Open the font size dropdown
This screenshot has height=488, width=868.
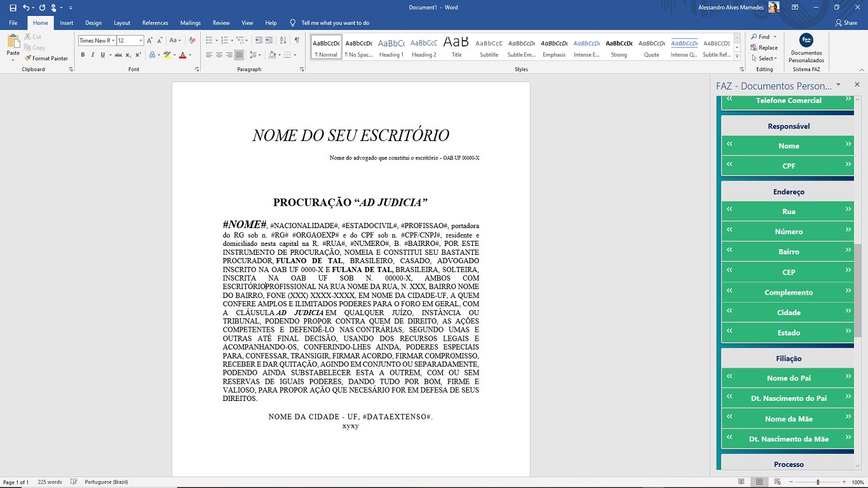(x=140, y=41)
